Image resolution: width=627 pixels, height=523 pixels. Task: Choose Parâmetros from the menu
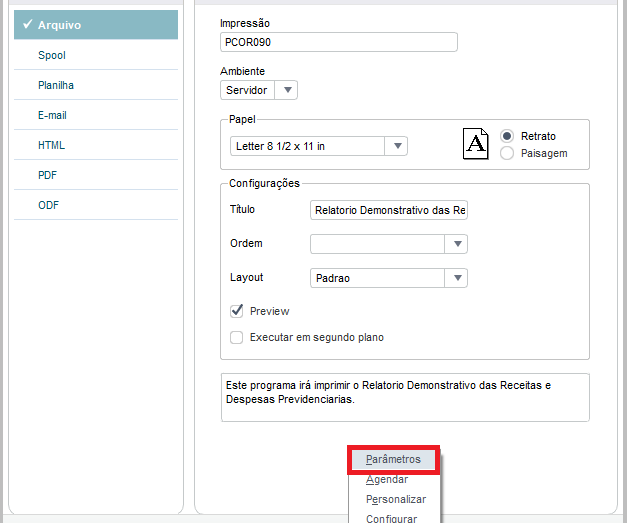[393, 460]
